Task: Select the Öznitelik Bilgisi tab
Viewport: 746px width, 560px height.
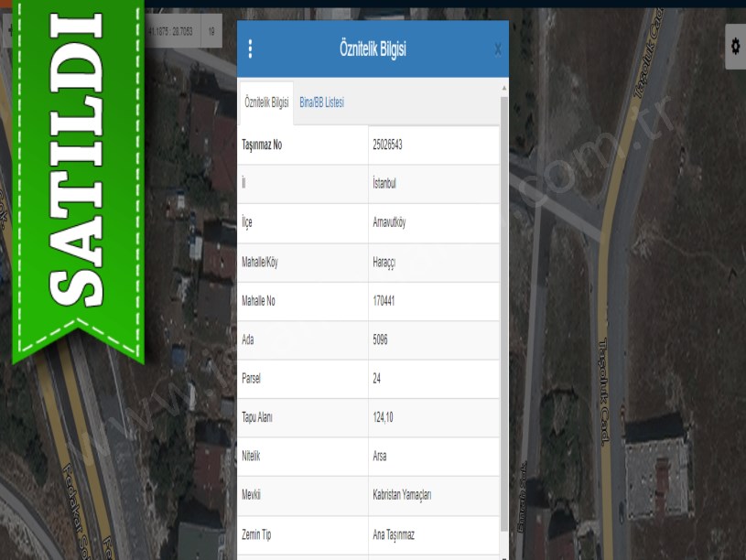Action: click(266, 103)
